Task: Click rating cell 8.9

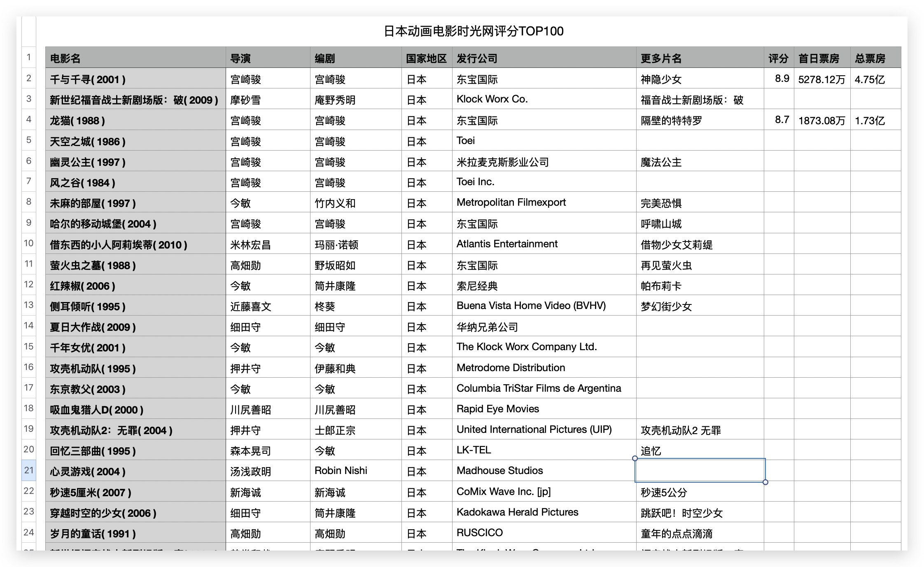Action: [x=779, y=79]
